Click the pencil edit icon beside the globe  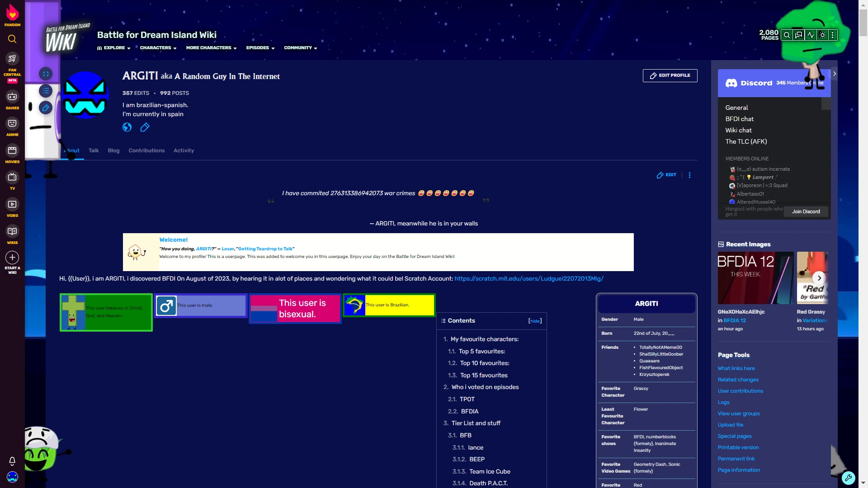pyautogui.click(x=145, y=127)
